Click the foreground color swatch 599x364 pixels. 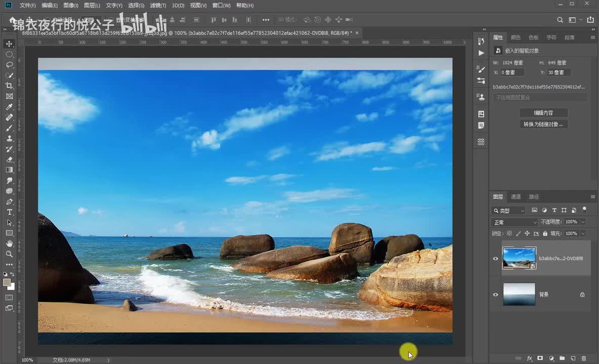7,282
